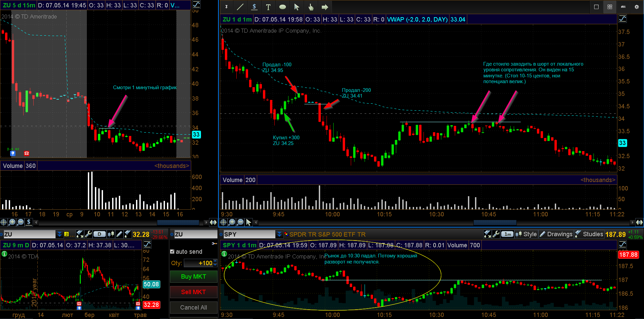This screenshot has width=644, height=319.
Task: Toggle studies line icon on ZU 1m chart
Action: [623, 19]
